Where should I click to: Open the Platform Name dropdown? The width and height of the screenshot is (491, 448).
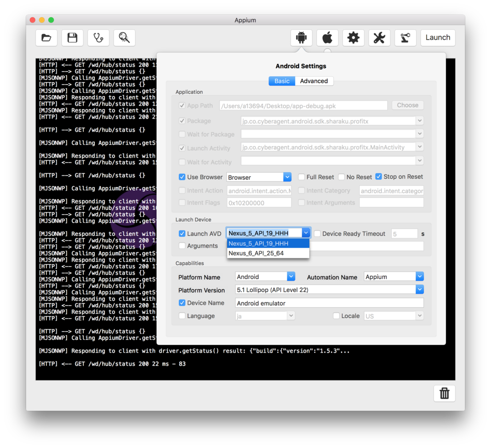[x=291, y=276]
